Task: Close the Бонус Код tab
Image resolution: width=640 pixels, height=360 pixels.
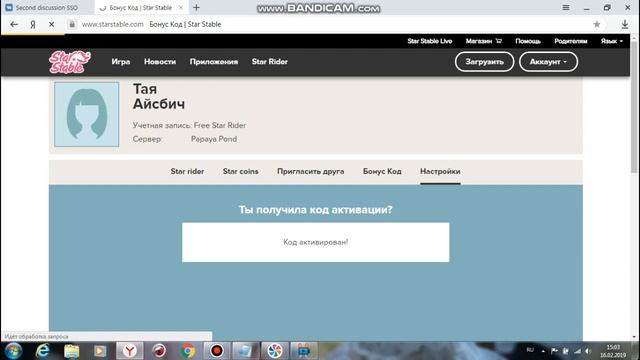Action: [181, 7]
